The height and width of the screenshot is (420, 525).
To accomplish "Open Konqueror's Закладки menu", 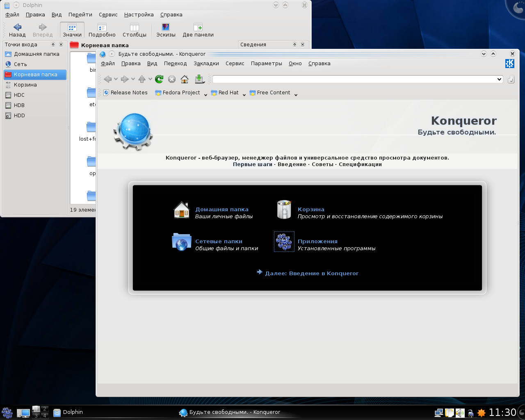I will coord(206,64).
